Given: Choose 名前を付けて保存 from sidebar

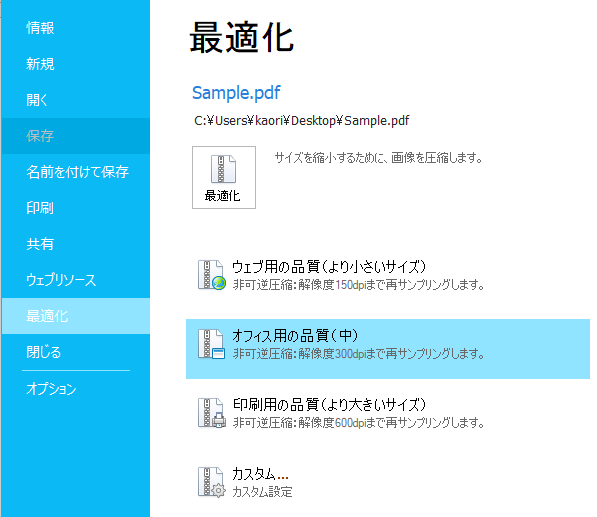Looking at the screenshot, I should tap(76, 172).
